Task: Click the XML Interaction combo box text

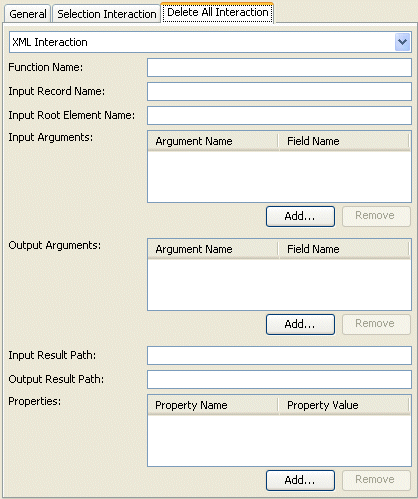Action: [50, 42]
